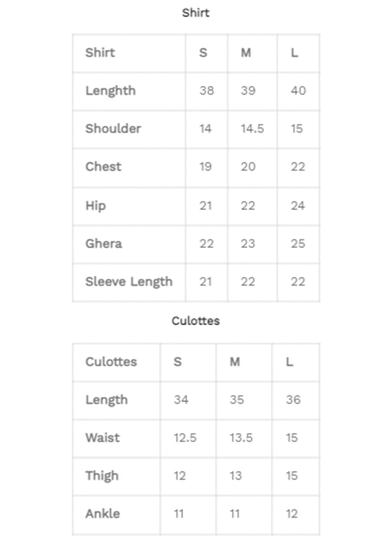392x546 pixels.
Task: Click the 40 value for shirt length
Action: (298, 91)
